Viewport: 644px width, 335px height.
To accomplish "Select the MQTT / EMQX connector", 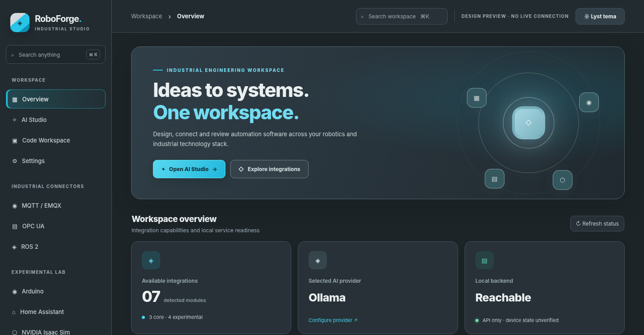I will click(x=56, y=206).
